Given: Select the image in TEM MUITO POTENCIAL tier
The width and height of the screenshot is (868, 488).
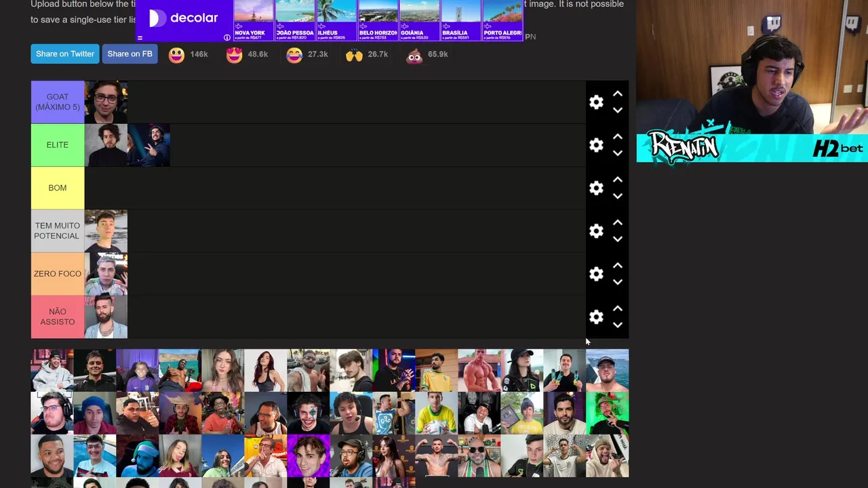Looking at the screenshot, I should tap(106, 231).
